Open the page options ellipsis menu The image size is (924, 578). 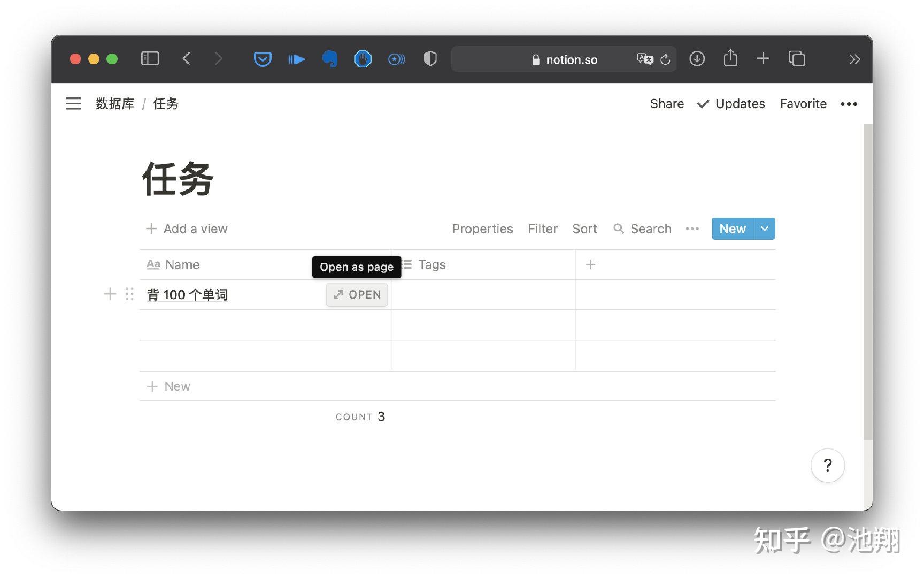(x=849, y=104)
